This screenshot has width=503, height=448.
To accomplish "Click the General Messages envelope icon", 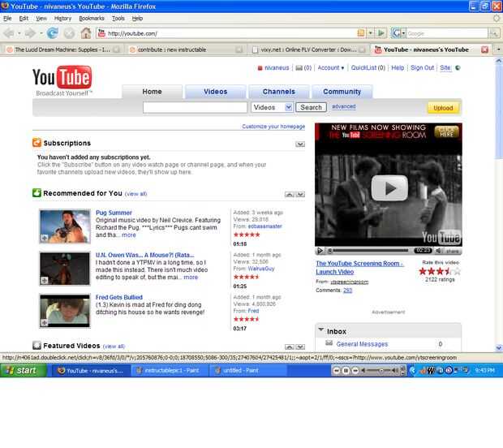I will tap(329, 343).
